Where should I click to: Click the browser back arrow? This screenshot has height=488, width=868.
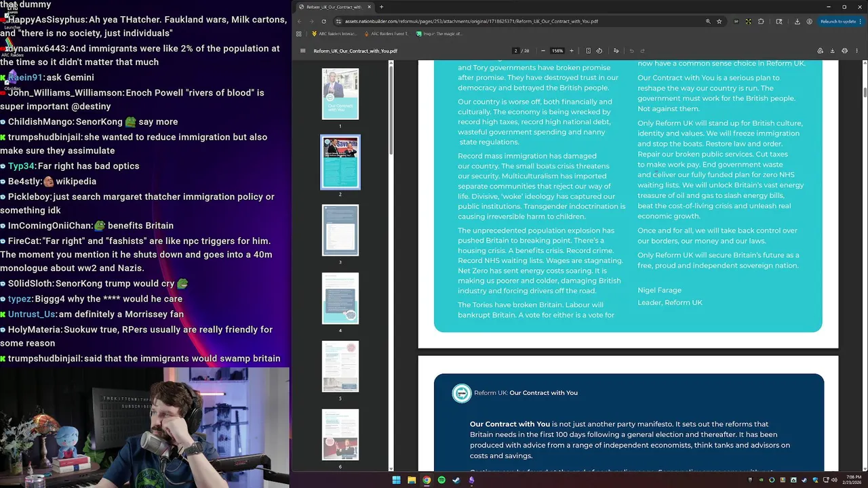click(299, 21)
